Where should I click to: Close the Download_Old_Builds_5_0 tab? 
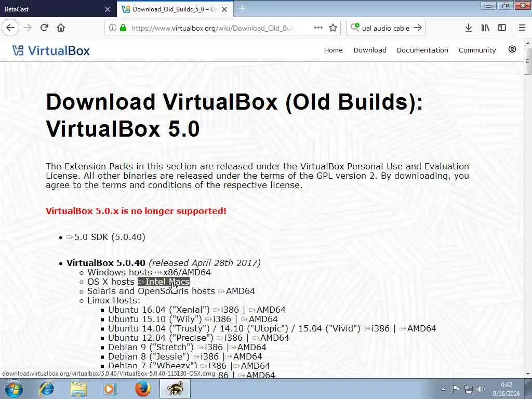224,9
